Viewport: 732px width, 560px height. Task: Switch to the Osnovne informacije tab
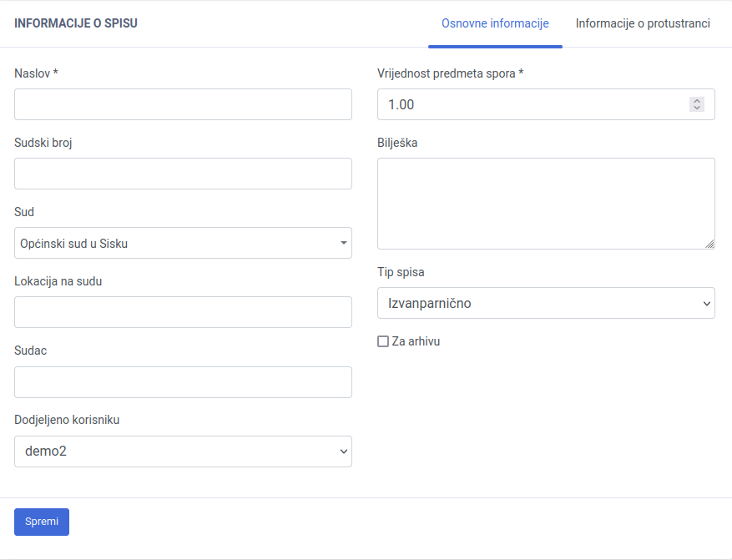tap(495, 23)
